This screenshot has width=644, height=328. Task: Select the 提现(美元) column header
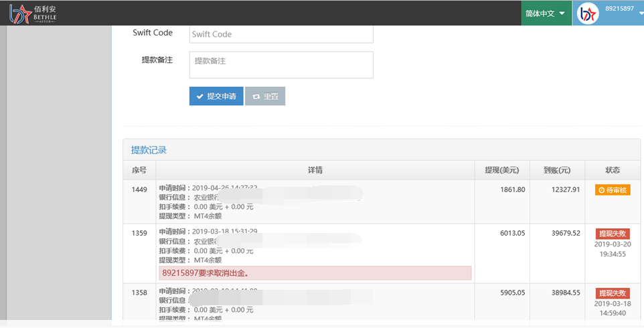501,170
